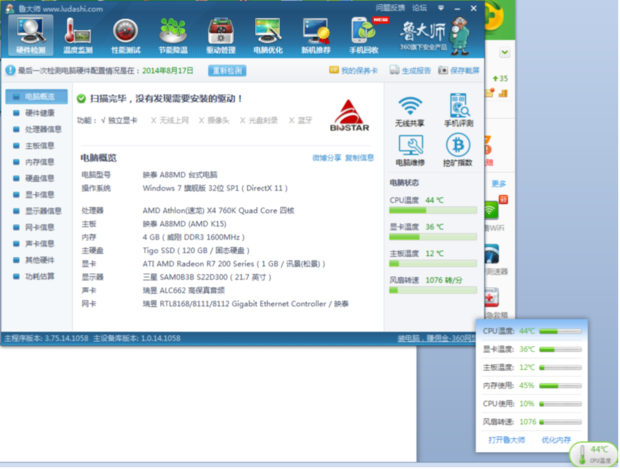Open the 新机推荐 new PC recommendations
This screenshot has height=469, width=620.
(316, 36)
